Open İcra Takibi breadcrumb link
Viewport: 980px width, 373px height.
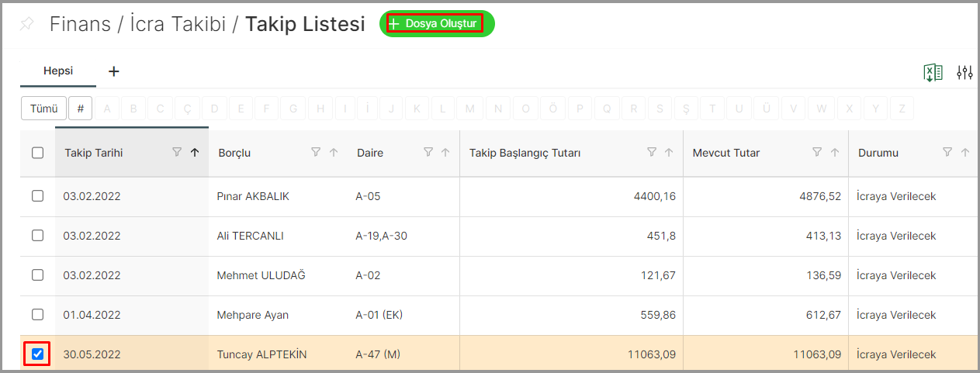click(177, 24)
